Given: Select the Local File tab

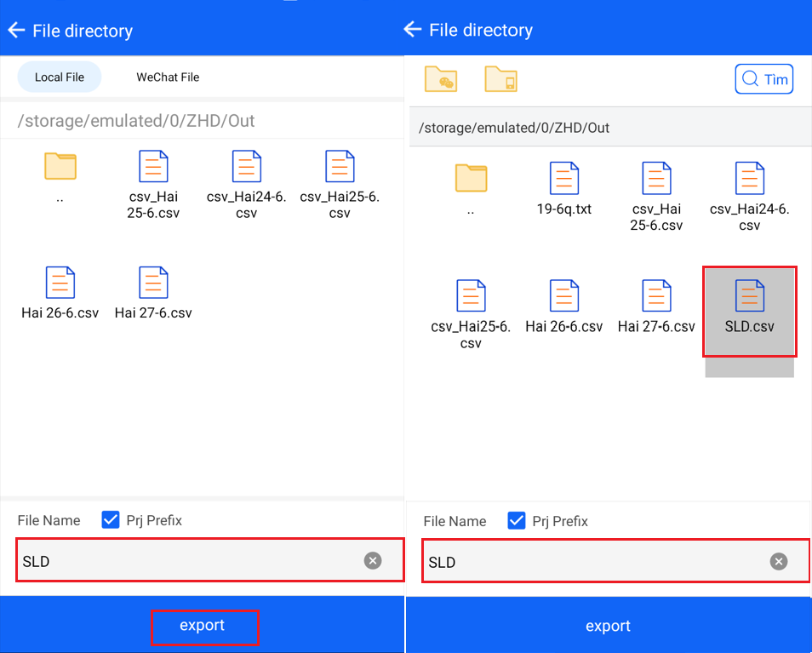Looking at the screenshot, I should pos(60,77).
